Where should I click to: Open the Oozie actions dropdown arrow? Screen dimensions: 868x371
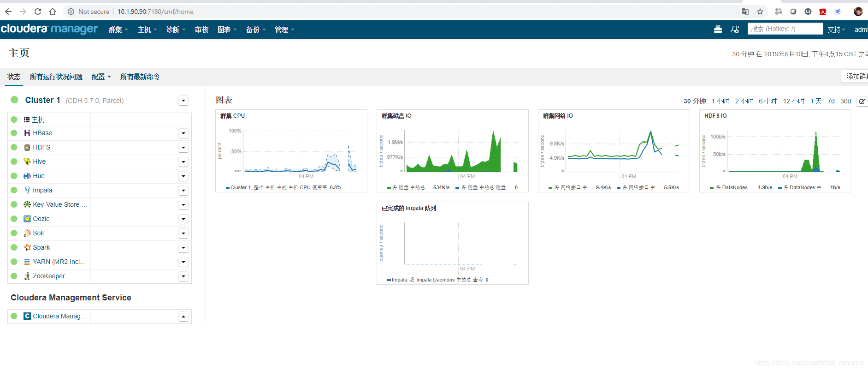click(x=183, y=219)
